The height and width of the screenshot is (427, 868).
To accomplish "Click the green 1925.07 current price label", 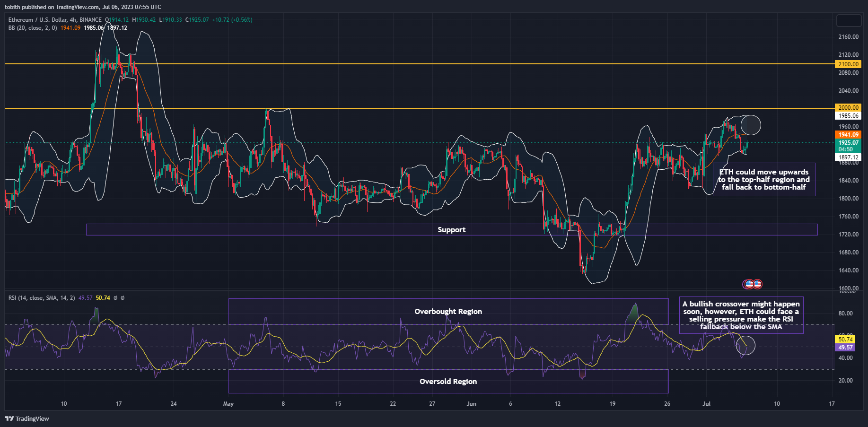I will [x=848, y=146].
